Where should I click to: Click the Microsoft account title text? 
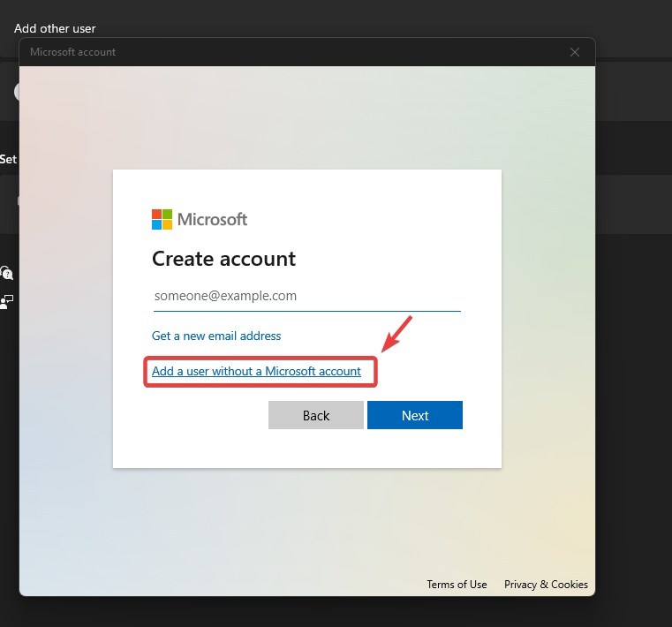click(73, 52)
